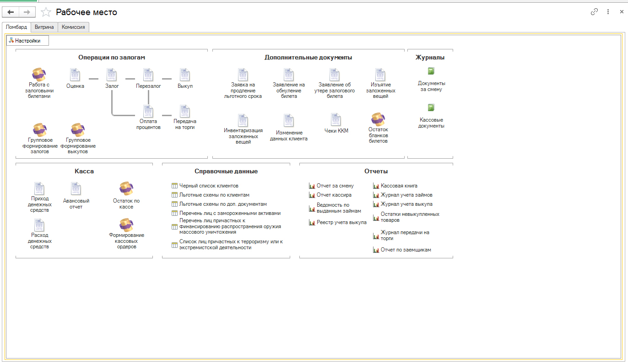Switch to the Витрина tab

(44, 27)
